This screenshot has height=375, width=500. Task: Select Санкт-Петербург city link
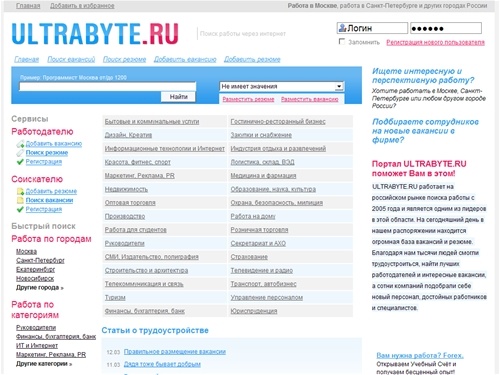(x=40, y=260)
